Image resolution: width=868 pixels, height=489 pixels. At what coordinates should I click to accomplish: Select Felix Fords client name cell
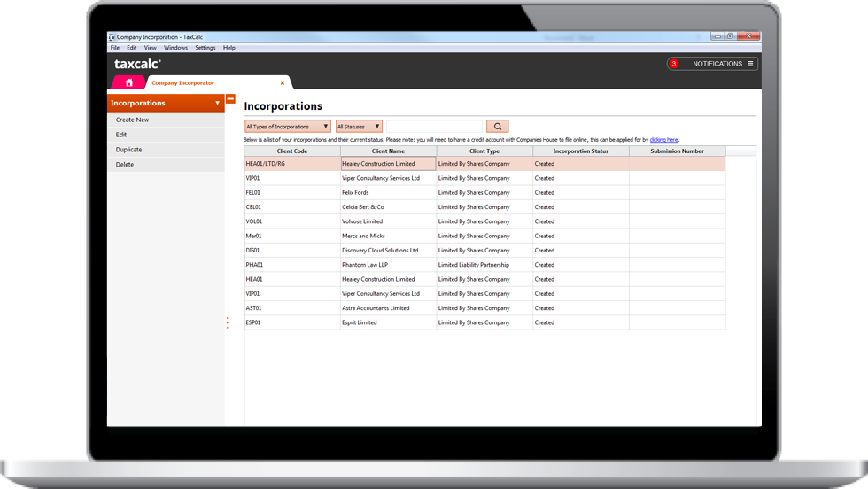[x=388, y=193]
